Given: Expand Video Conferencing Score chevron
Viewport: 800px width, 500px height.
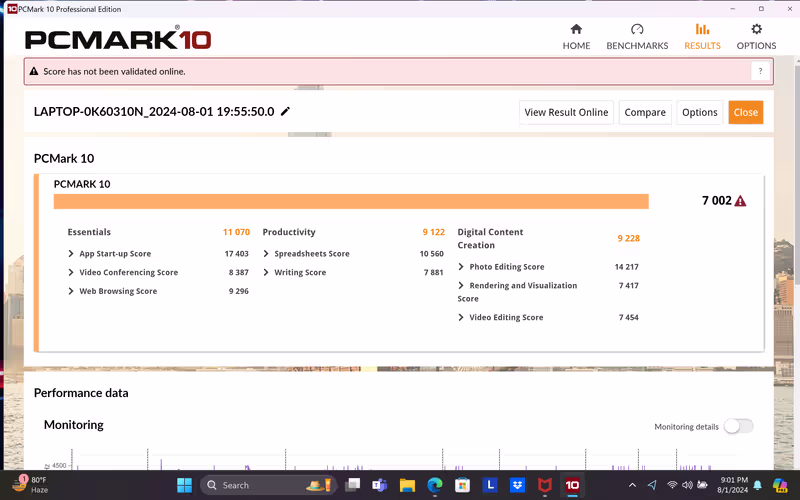Looking at the screenshot, I should pyautogui.click(x=71, y=272).
